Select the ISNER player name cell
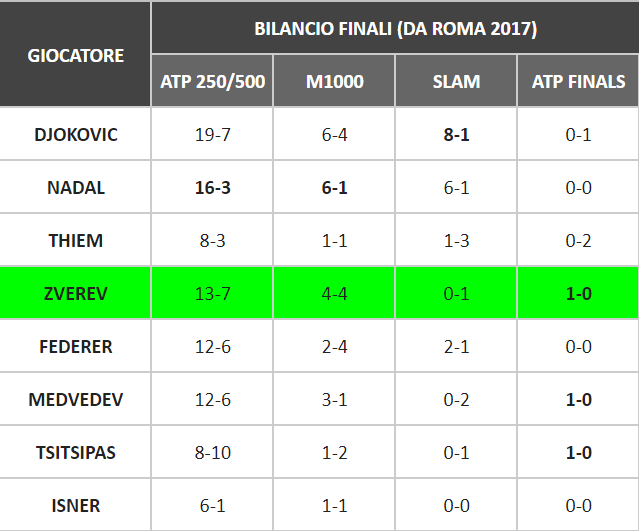The width and height of the screenshot is (639, 531). [x=75, y=505]
